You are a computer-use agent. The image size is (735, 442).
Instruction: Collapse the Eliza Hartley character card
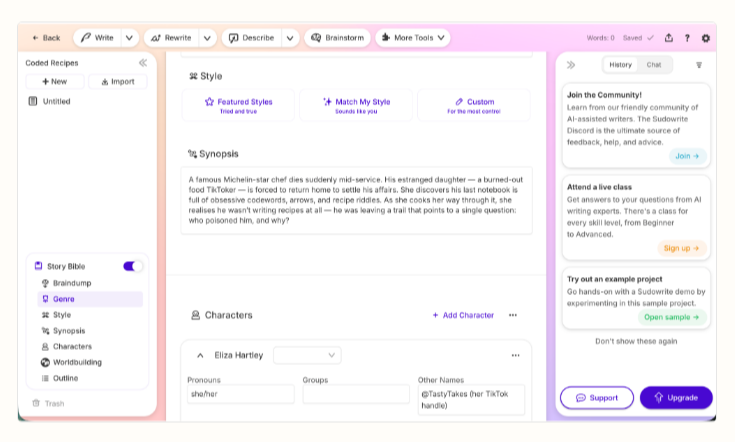point(200,355)
